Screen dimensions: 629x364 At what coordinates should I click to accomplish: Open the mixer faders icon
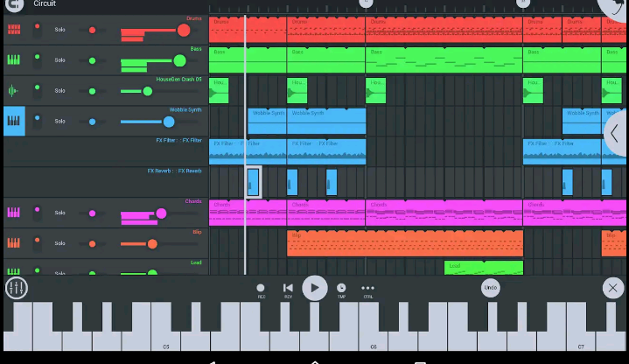(17, 288)
